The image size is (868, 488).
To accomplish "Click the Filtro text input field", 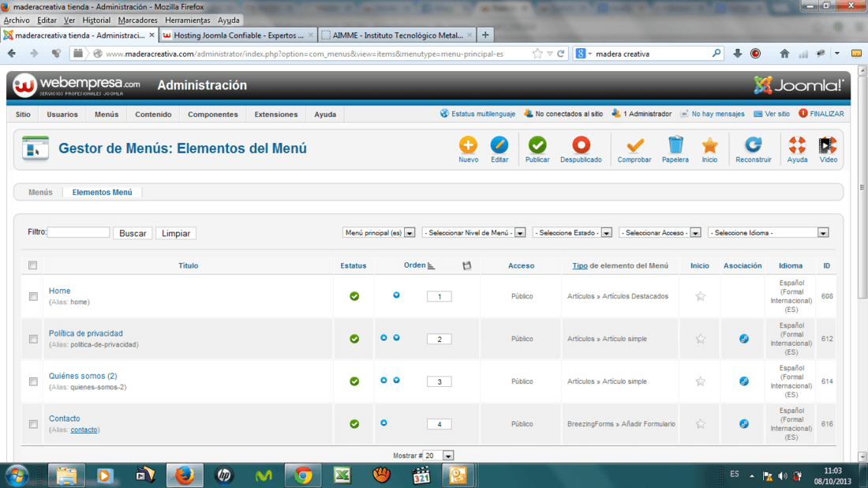I will pyautogui.click(x=78, y=232).
